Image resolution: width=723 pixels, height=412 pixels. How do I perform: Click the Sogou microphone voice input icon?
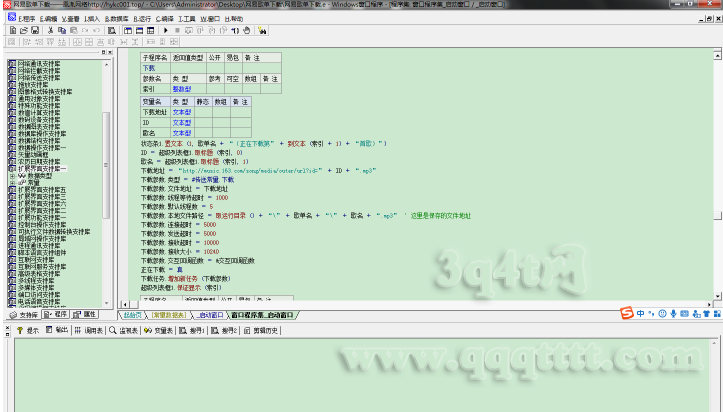pyautogui.click(x=673, y=313)
